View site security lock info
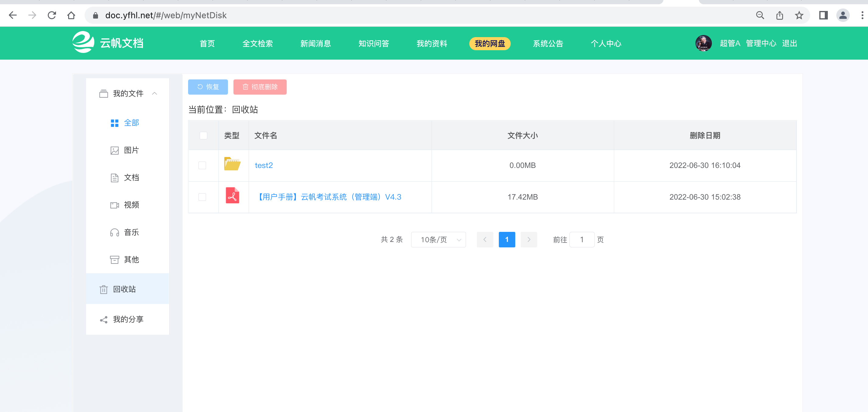Viewport: 868px width, 412px height. 95,16
